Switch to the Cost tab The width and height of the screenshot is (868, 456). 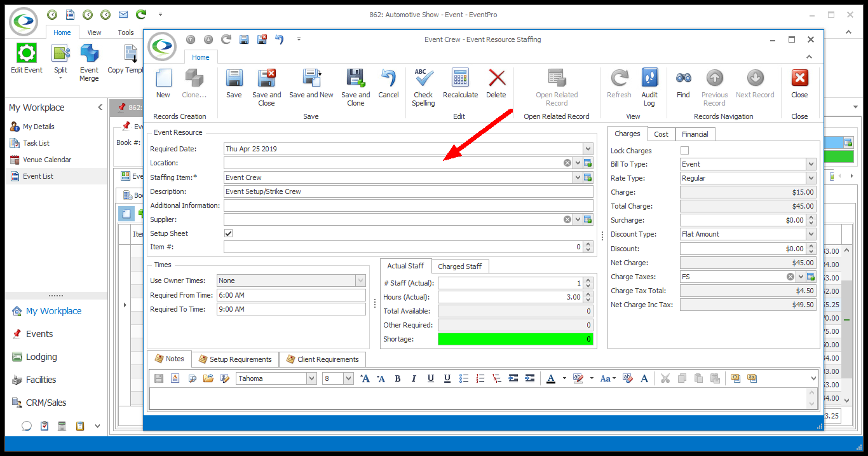(661, 134)
